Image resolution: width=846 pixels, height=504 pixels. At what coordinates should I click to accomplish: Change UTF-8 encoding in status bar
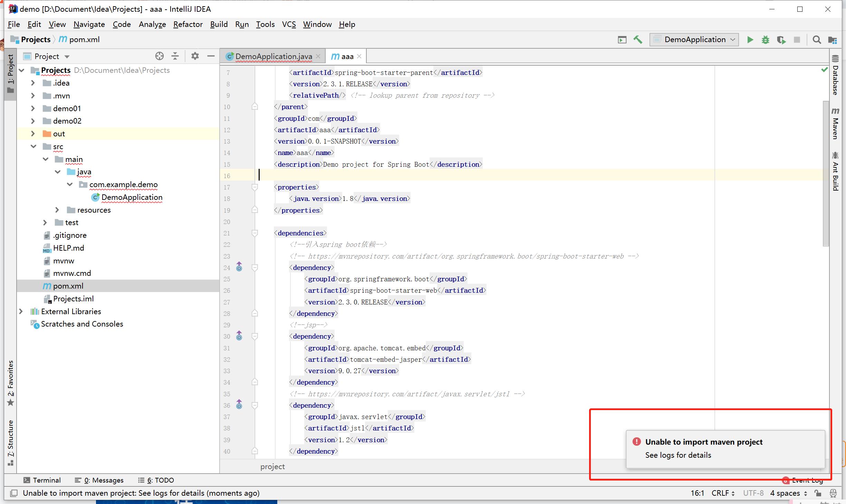[x=753, y=493]
